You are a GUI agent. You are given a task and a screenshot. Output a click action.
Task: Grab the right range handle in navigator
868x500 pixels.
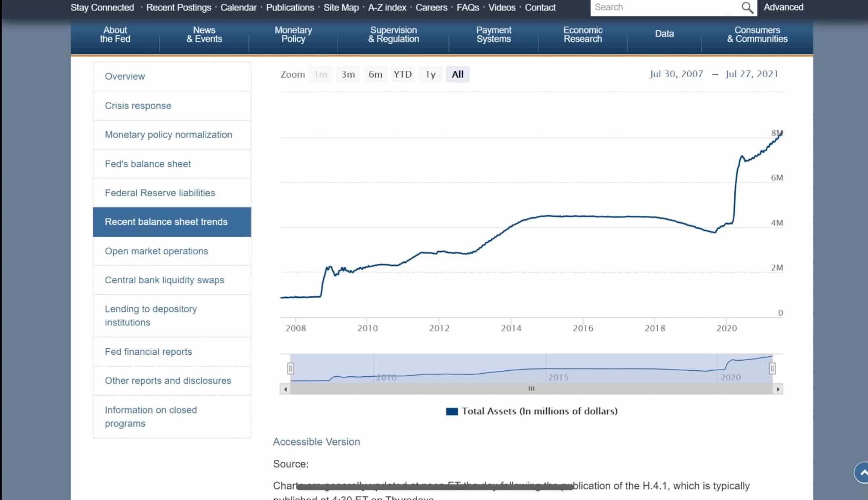coord(772,368)
